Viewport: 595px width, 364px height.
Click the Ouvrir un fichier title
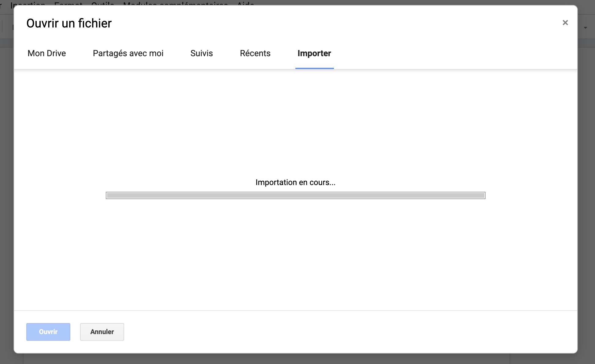click(69, 23)
